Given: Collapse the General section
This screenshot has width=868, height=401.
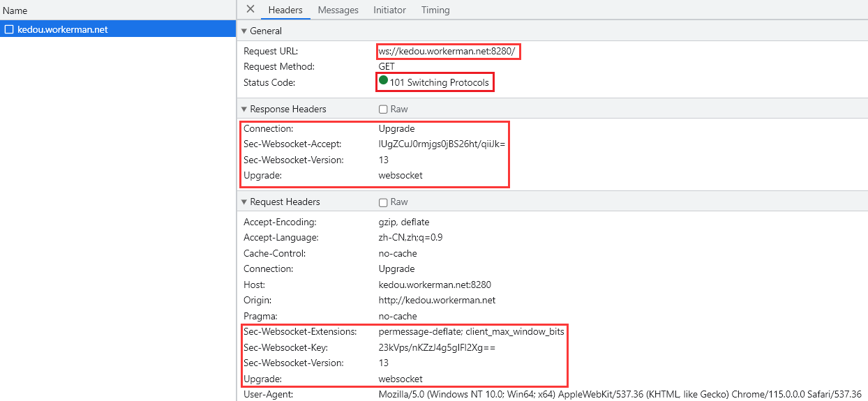Looking at the screenshot, I should coord(244,31).
